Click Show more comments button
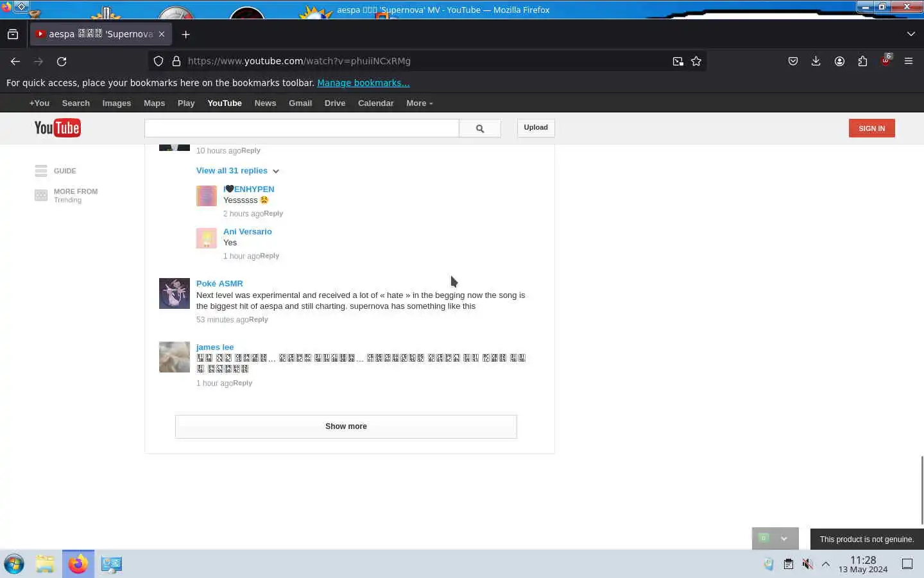This screenshot has width=924, height=578. coord(346,426)
